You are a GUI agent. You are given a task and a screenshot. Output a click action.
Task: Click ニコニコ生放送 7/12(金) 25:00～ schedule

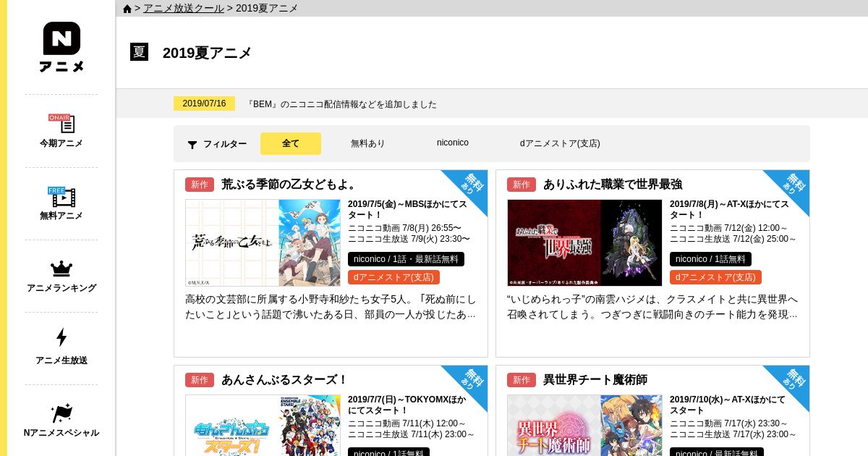pos(733,239)
